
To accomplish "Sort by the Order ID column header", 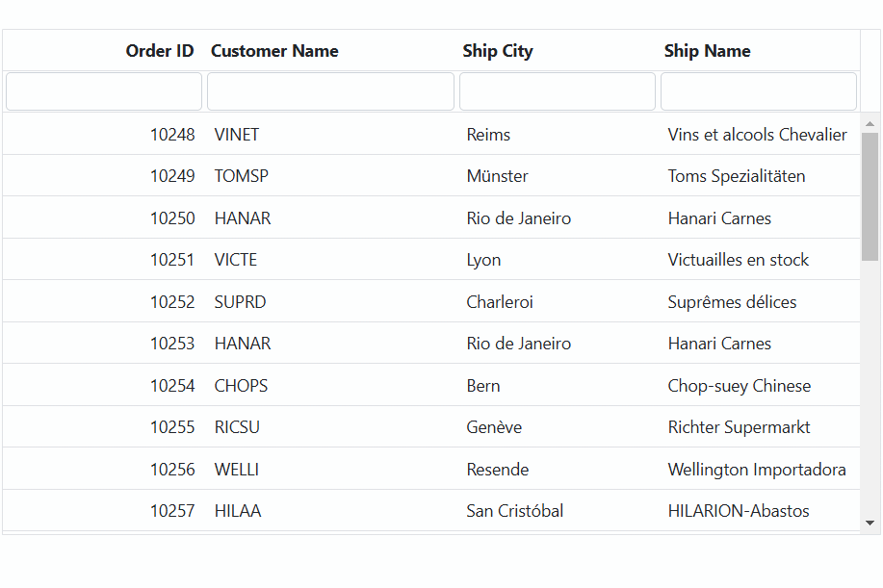I will [x=160, y=51].
